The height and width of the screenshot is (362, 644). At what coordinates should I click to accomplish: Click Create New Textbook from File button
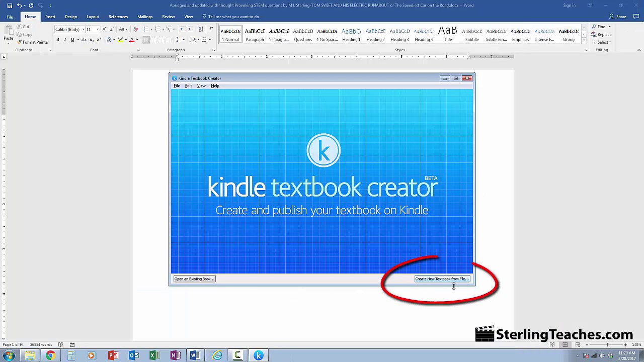442,279
